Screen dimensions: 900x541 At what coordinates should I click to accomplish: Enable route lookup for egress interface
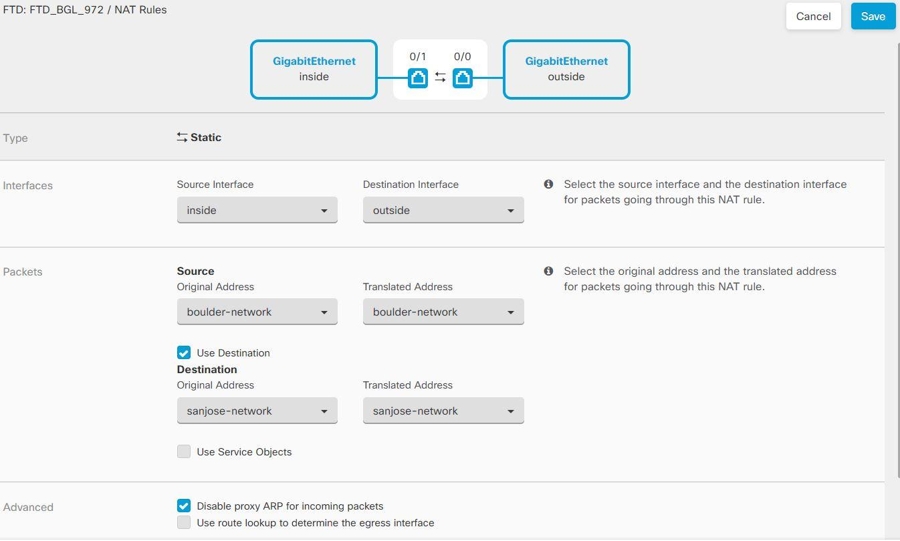coord(184,523)
